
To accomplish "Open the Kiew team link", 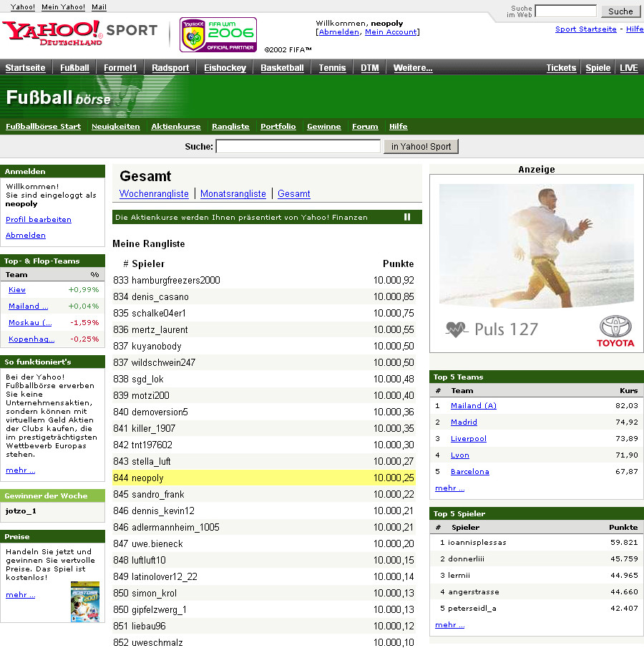I will click(x=17, y=290).
